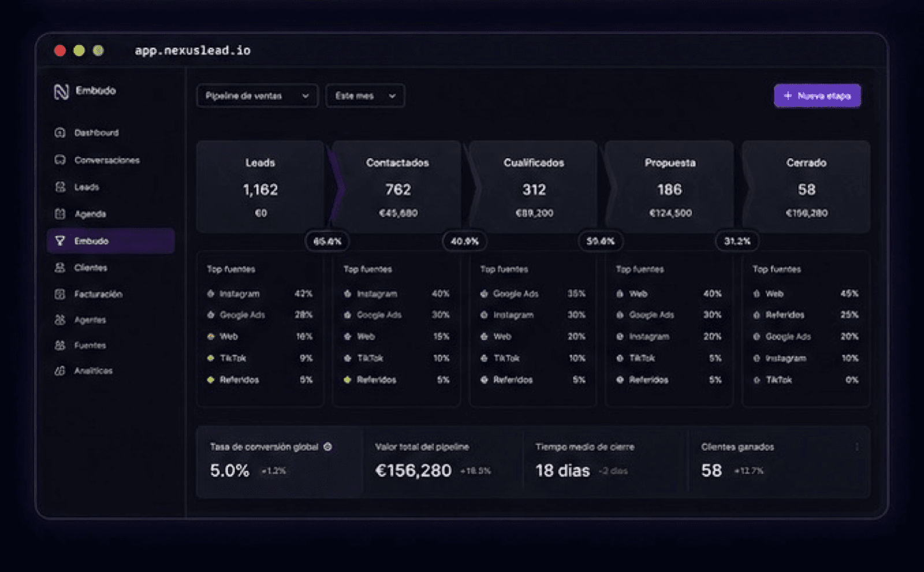Open the Analíticas chart icon

(x=60, y=370)
